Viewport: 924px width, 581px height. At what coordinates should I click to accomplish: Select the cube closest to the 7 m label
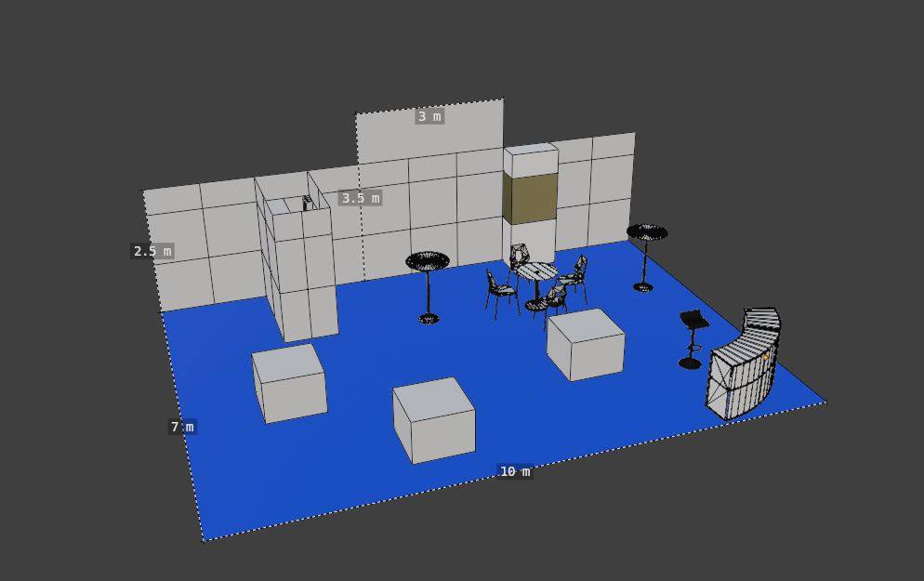click(290, 383)
